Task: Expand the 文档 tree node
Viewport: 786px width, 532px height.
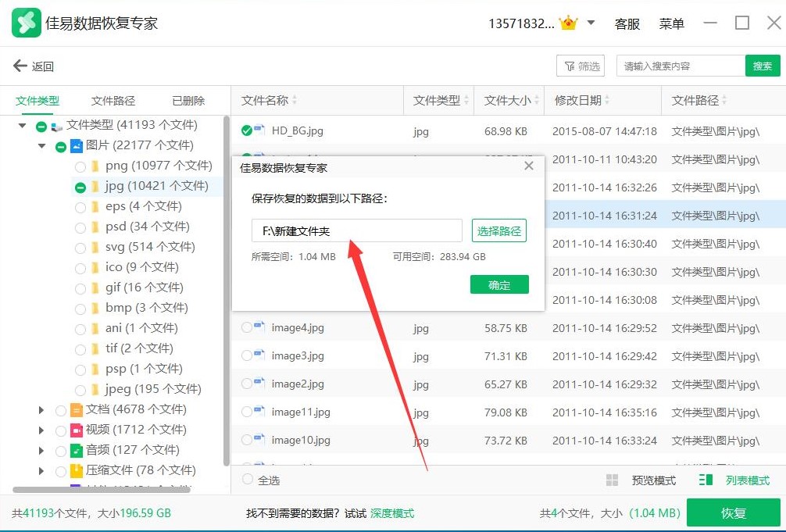Action: 41,409
